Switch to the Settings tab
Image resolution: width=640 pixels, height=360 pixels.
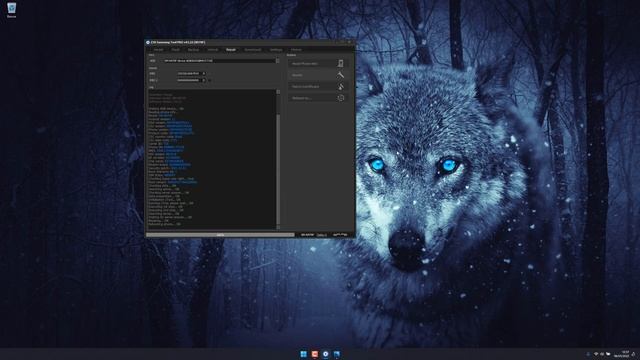tap(276, 50)
